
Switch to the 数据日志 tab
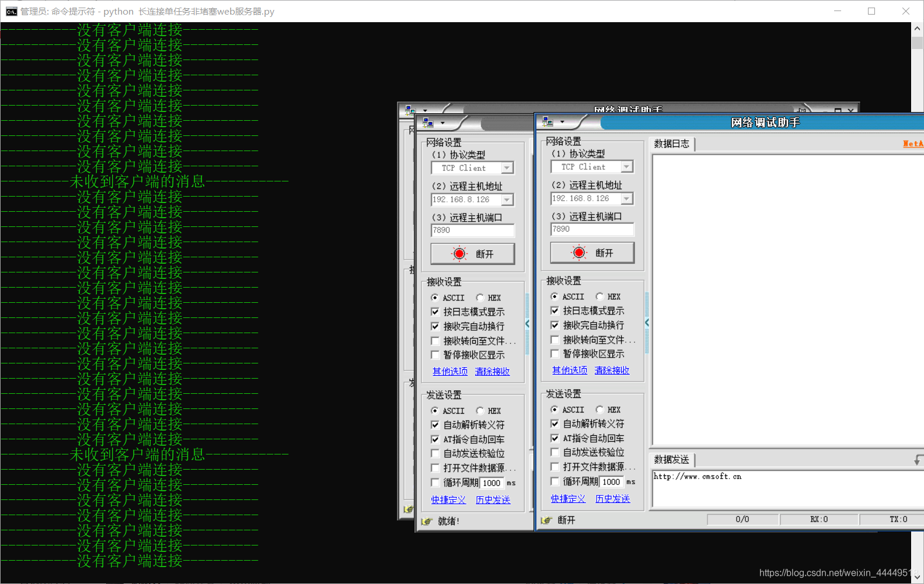coord(671,144)
